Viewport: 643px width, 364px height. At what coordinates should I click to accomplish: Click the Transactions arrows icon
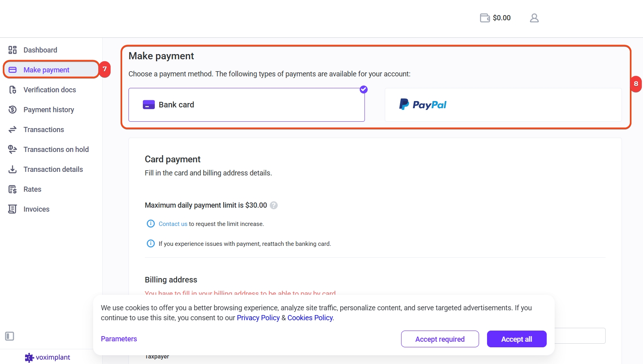(x=13, y=130)
